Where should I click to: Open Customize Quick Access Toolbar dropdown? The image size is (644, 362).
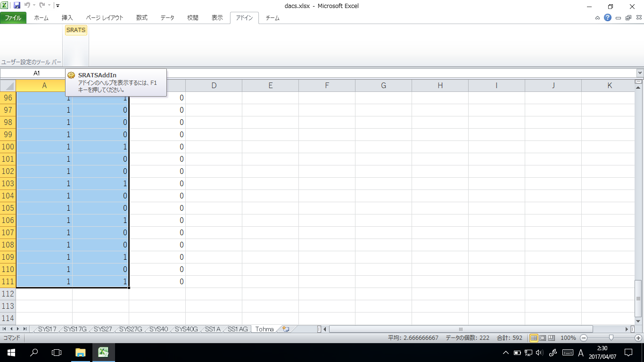(x=57, y=6)
